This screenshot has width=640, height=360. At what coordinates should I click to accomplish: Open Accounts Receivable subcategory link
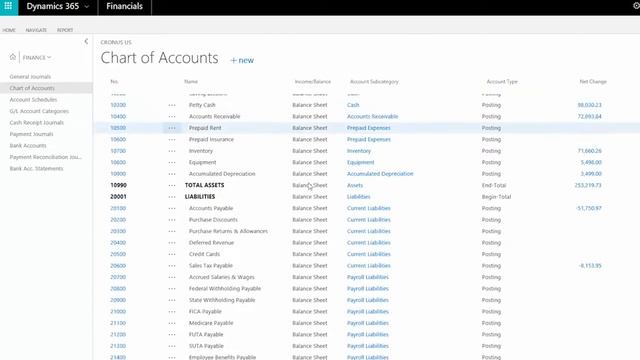tap(372, 116)
